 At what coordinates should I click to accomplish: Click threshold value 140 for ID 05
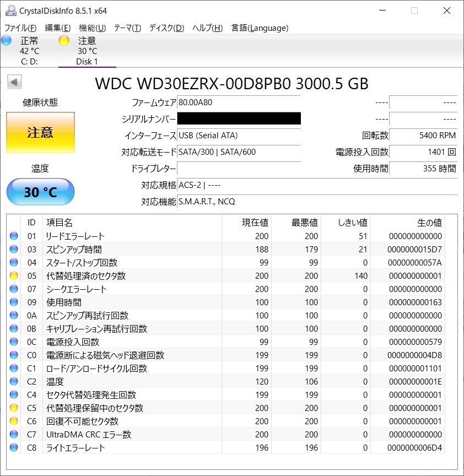(361, 275)
